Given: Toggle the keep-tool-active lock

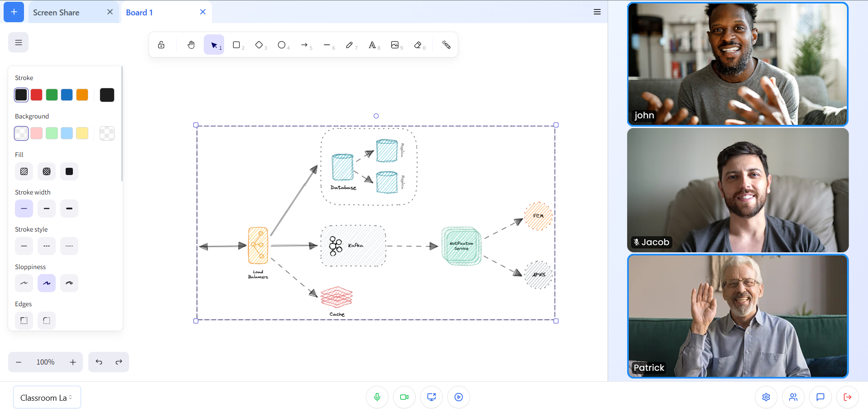Looking at the screenshot, I should 161,45.
